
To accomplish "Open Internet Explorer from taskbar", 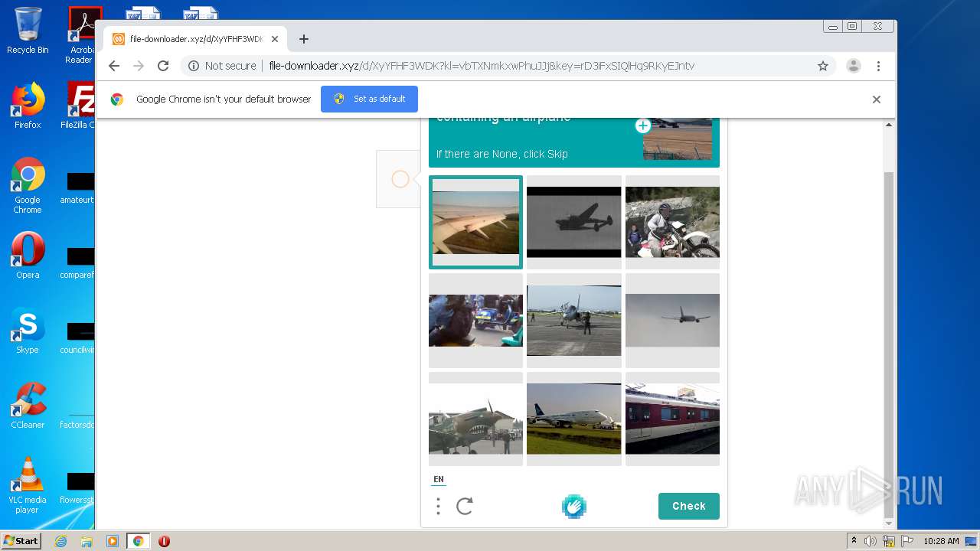I will [x=60, y=541].
